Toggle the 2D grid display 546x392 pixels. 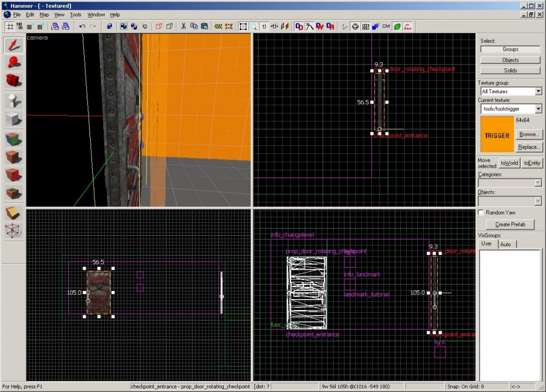click(x=10, y=26)
